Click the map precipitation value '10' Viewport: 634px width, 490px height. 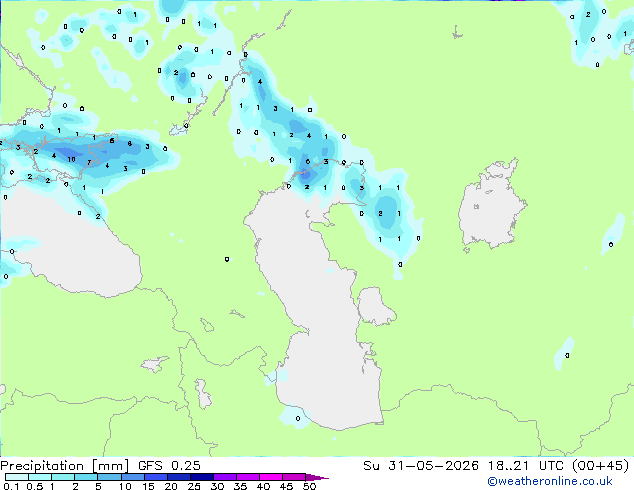click(x=71, y=159)
